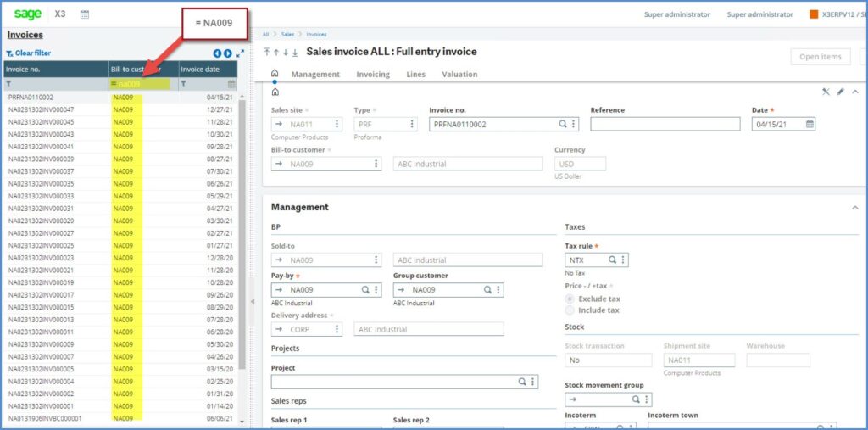Screen dimensions: 868x430
Task: Click the Clear filter link
Action: [x=32, y=53]
